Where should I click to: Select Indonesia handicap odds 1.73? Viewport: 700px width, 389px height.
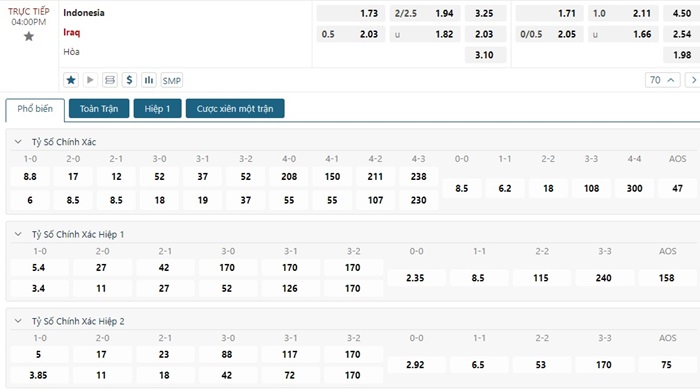350,13
